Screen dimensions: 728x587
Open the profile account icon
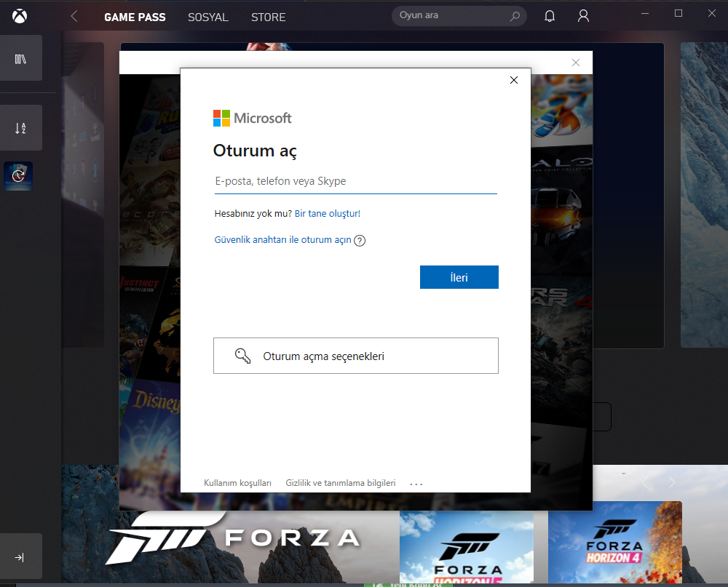coord(583,16)
